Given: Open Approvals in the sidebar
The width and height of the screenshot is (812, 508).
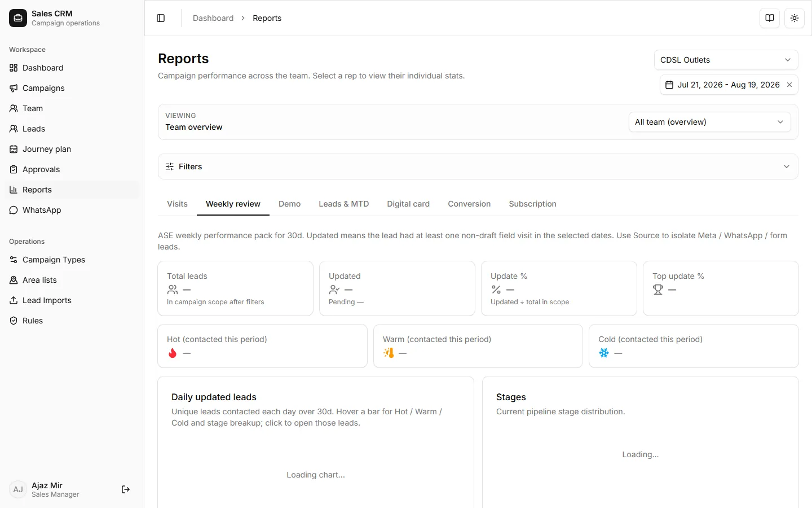Looking at the screenshot, I should 72,169.
